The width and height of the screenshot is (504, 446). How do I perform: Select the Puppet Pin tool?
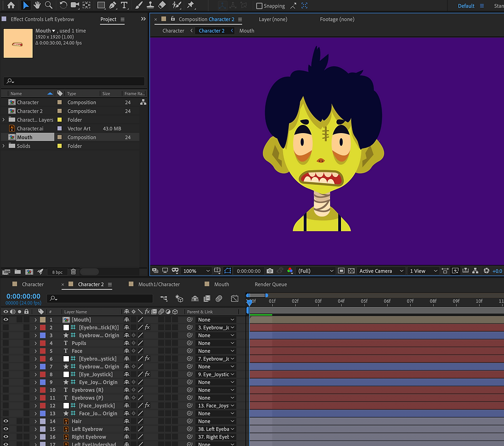point(191,5)
